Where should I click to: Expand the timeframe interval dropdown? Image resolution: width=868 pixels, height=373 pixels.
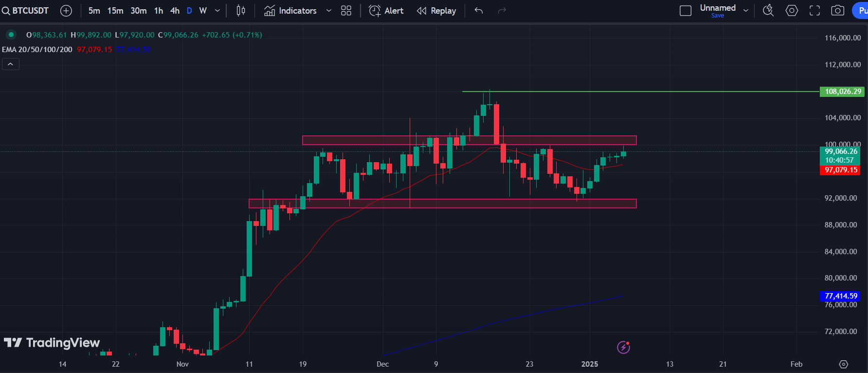click(217, 11)
